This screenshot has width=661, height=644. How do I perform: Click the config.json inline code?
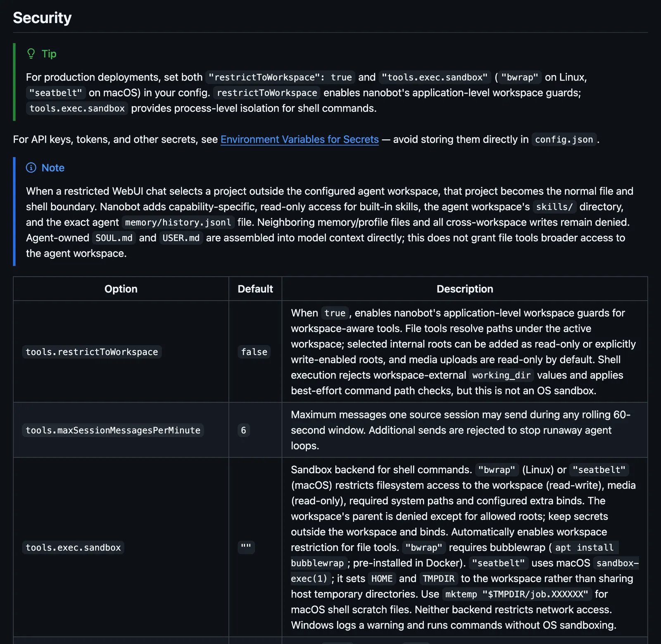[564, 140]
